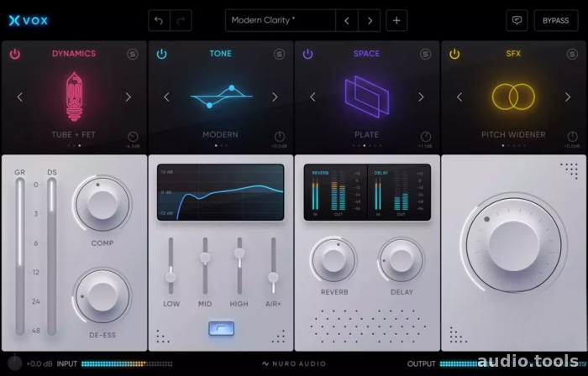This screenshot has width=588, height=376.
Task: Click the pink tube icon in Dynamics
Action: 74,97
